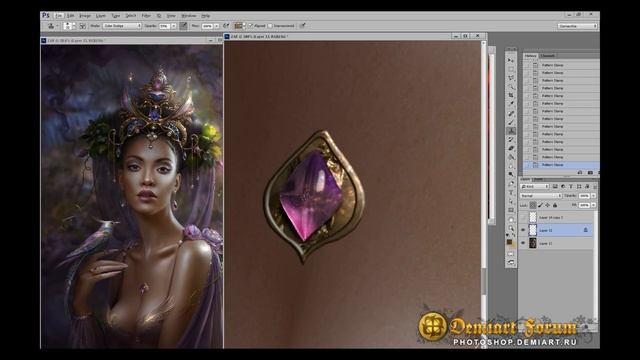Screen dimensions: 640x360
Task: Open the Layer menu
Action: click(100, 16)
